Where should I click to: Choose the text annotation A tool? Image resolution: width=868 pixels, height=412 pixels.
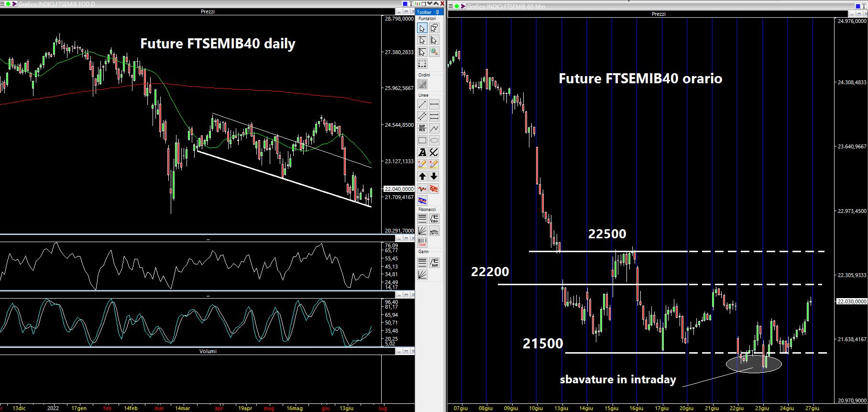click(x=422, y=152)
